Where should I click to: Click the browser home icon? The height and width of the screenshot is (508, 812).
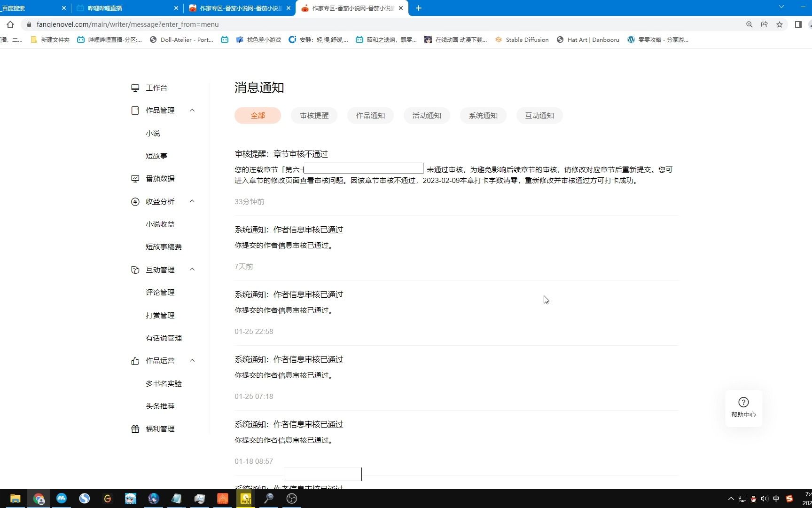[10, 24]
